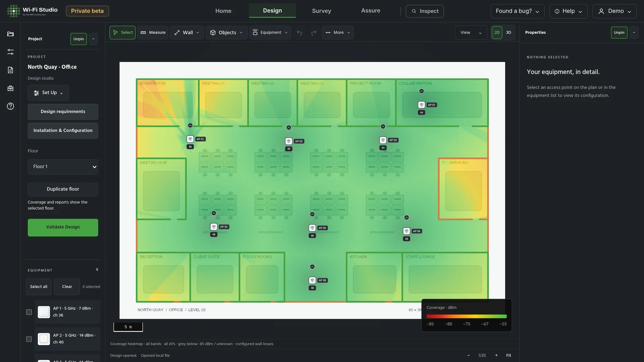Select the AP 07 access point icon
The height and width of the screenshot is (362, 644).
[x=422, y=105]
